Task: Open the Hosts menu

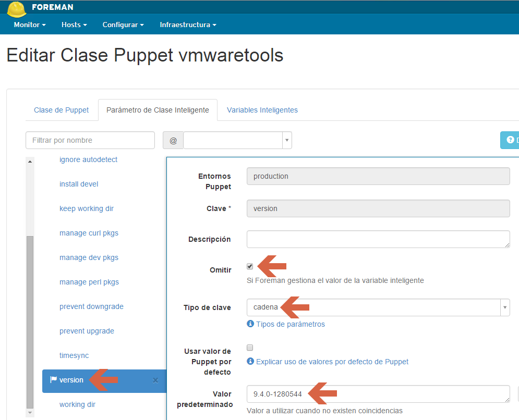Action: pyautogui.click(x=74, y=25)
